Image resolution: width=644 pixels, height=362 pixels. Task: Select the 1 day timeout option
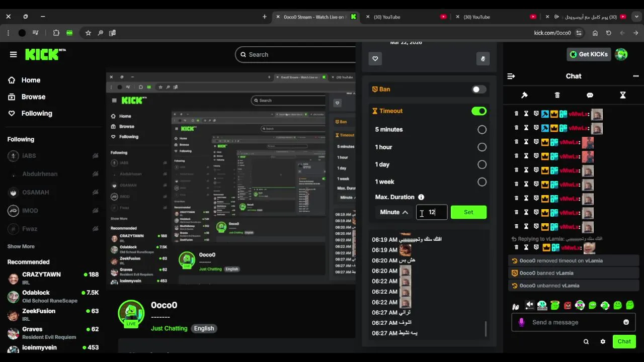click(482, 164)
